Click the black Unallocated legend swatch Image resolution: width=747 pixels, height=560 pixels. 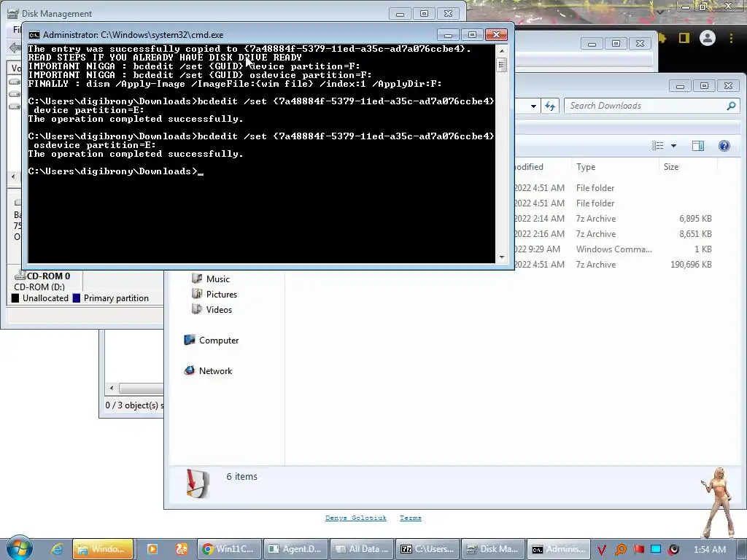(x=15, y=298)
